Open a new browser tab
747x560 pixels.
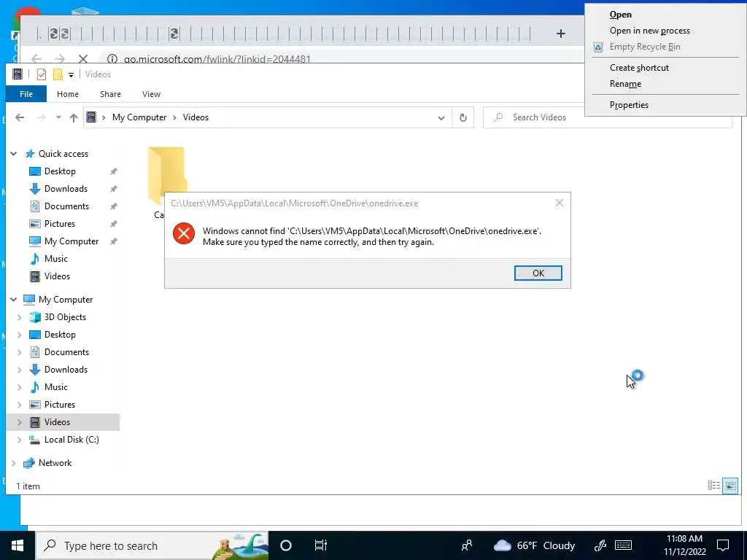(561, 34)
